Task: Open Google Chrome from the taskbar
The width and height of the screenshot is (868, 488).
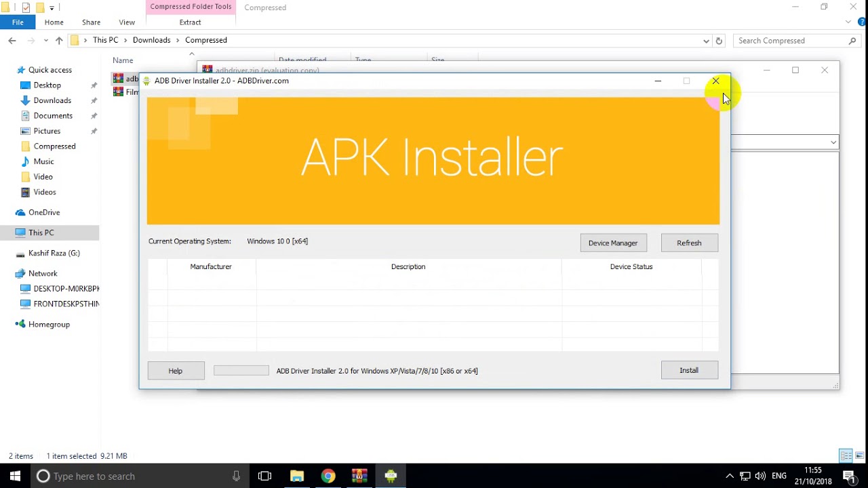Action: pos(328,476)
